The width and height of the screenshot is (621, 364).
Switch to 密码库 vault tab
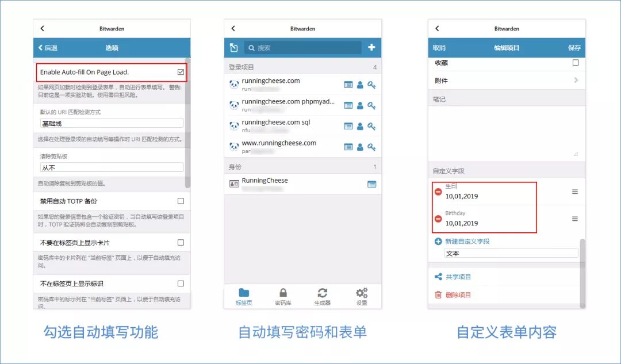point(283,296)
